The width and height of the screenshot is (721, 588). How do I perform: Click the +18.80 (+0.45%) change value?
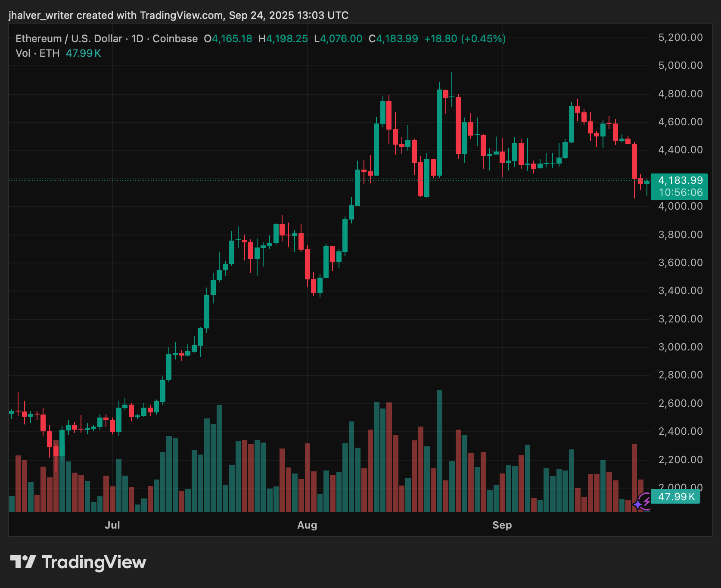click(465, 39)
